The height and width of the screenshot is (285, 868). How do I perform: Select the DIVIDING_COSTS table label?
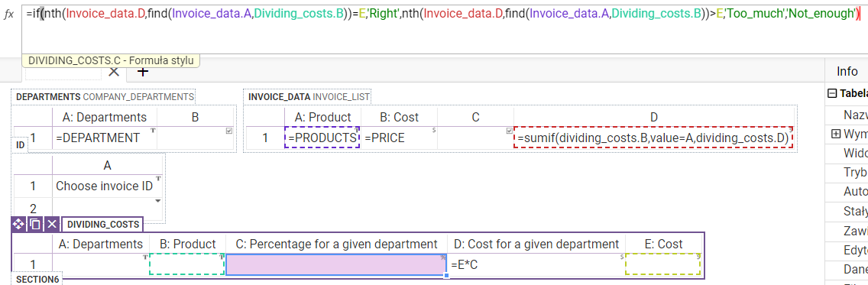point(102,224)
